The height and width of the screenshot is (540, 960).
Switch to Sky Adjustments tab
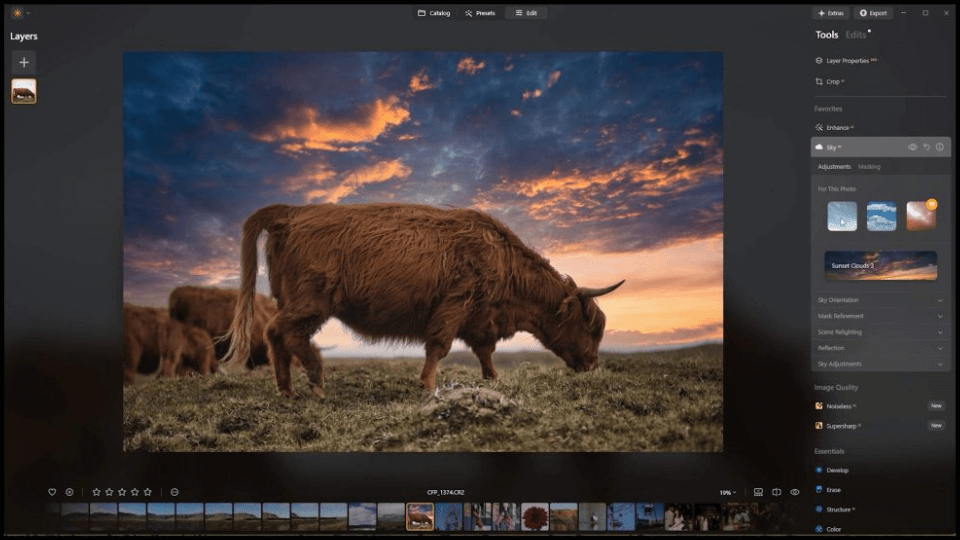click(834, 167)
